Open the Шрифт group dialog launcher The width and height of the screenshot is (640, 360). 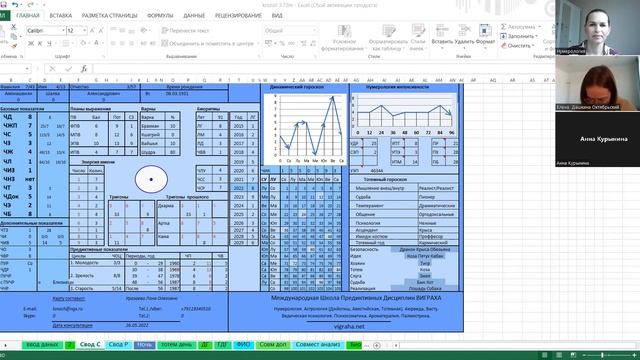tap(104, 56)
